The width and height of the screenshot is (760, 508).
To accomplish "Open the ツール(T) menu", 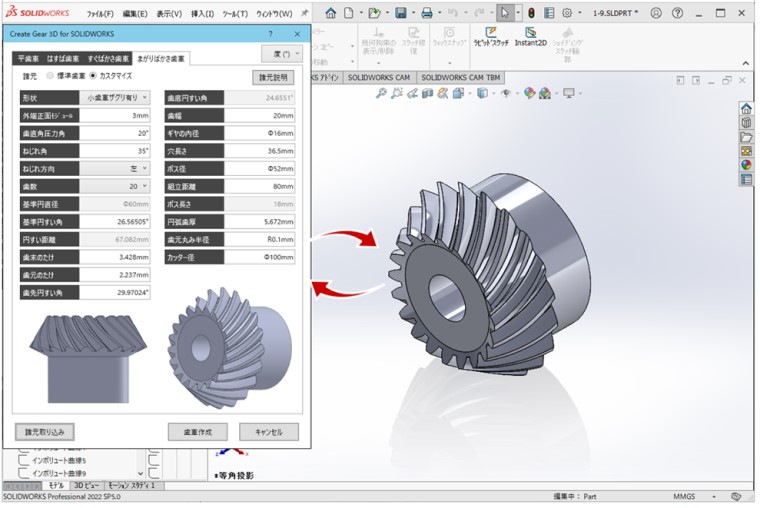I will coord(235,14).
